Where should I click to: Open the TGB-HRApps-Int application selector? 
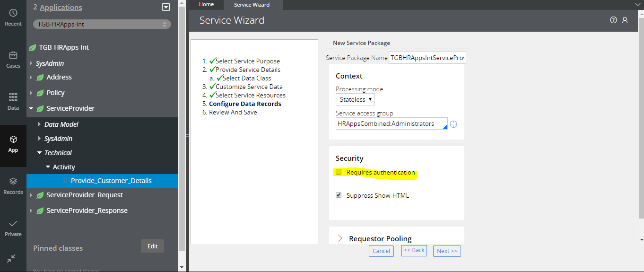point(102,24)
